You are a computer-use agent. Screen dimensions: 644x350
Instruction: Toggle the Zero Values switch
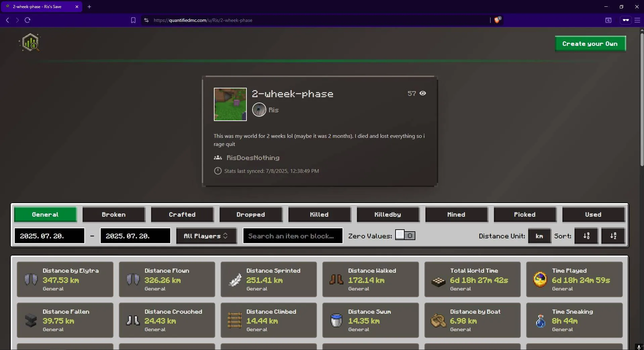click(405, 235)
